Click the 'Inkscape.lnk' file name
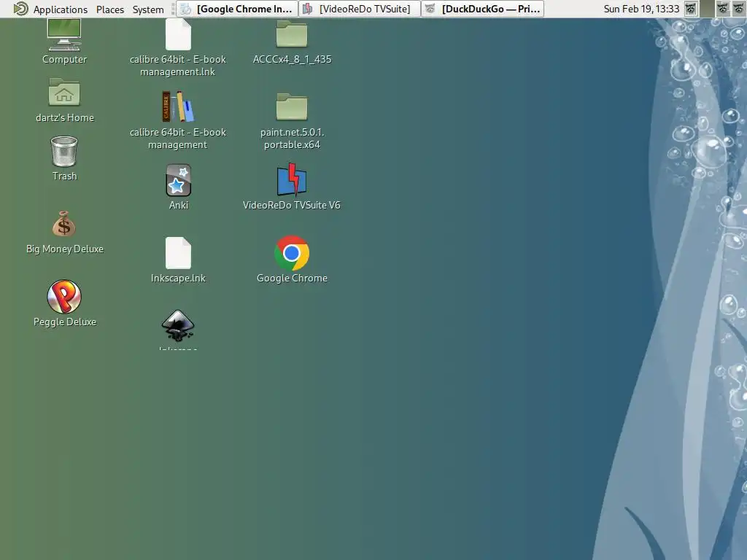Viewport: 747px width, 560px height. [x=178, y=278]
